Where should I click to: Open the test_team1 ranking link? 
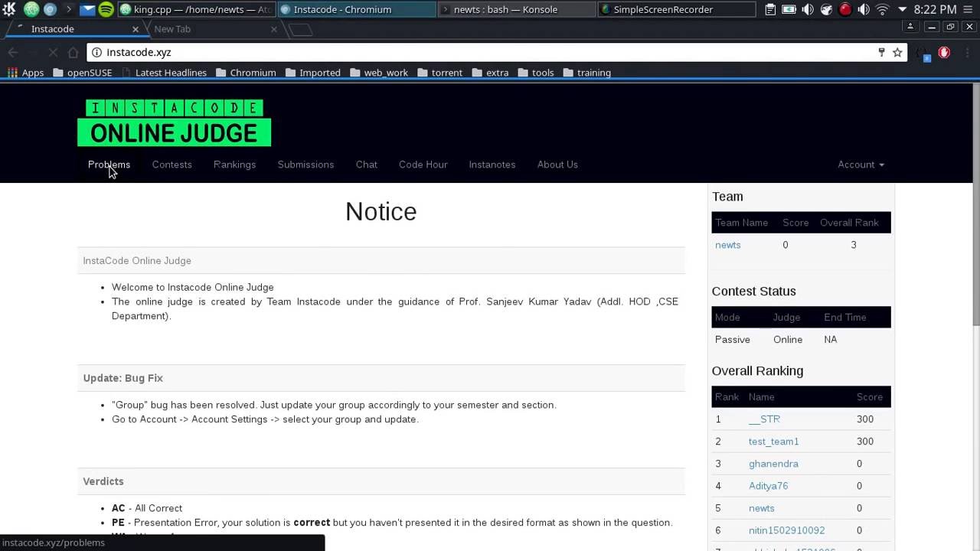pos(773,442)
